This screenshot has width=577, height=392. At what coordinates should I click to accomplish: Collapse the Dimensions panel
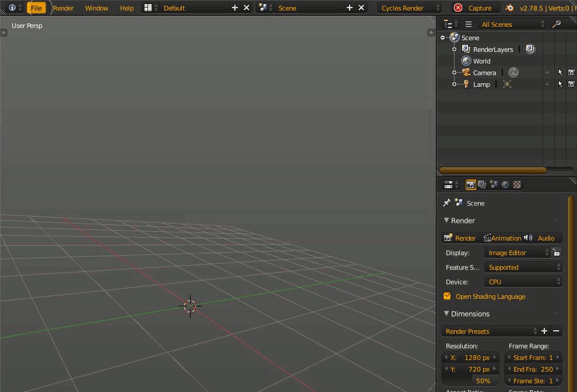coord(446,313)
